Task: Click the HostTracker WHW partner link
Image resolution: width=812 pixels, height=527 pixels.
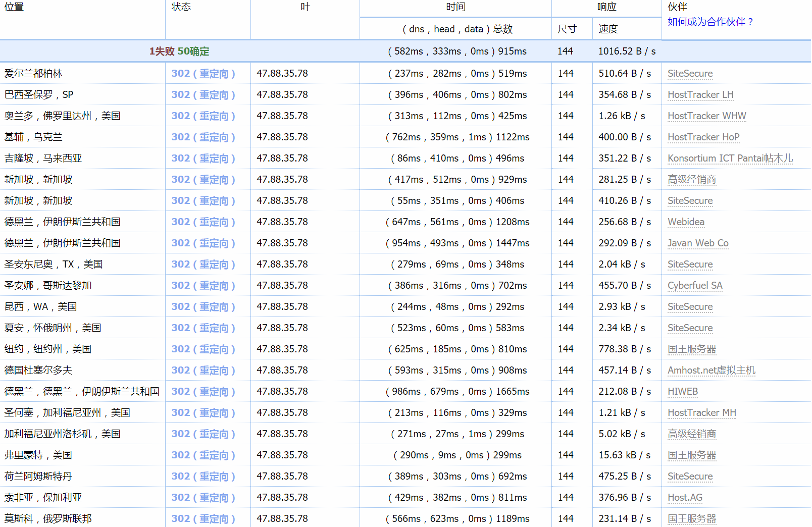Action: coord(706,116)
